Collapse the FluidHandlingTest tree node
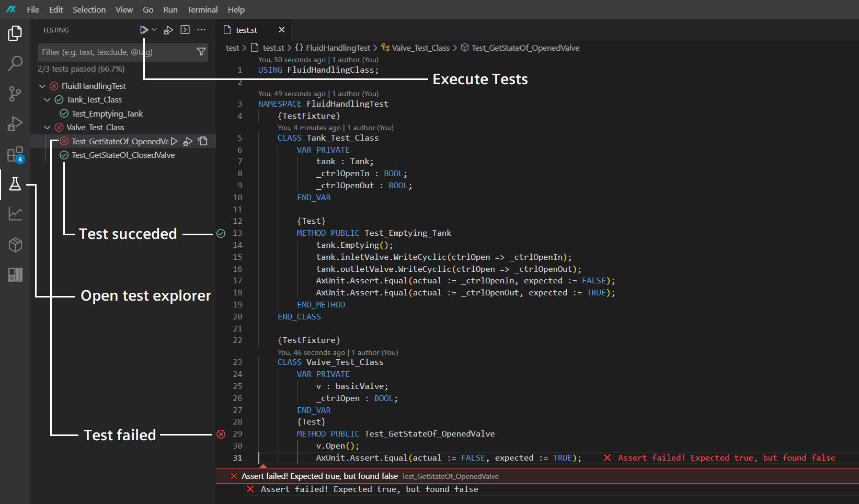 tap(42, 86)
